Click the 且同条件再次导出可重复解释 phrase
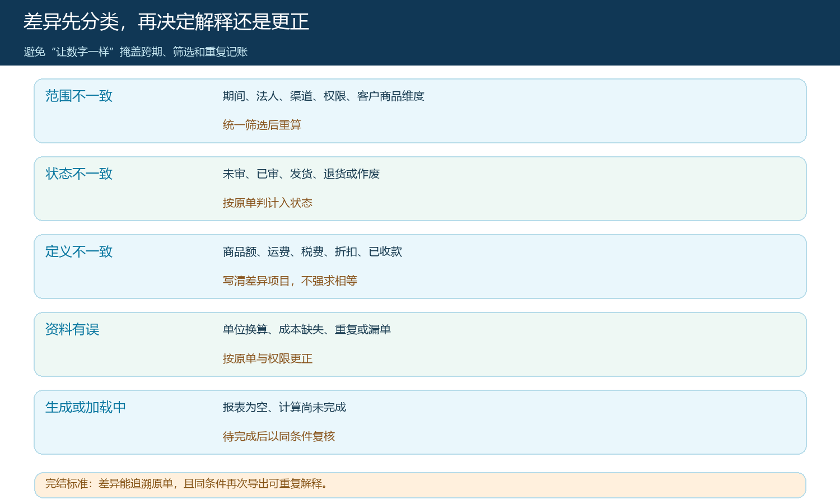This screenshot has width=840, height=504. point(253,484)
